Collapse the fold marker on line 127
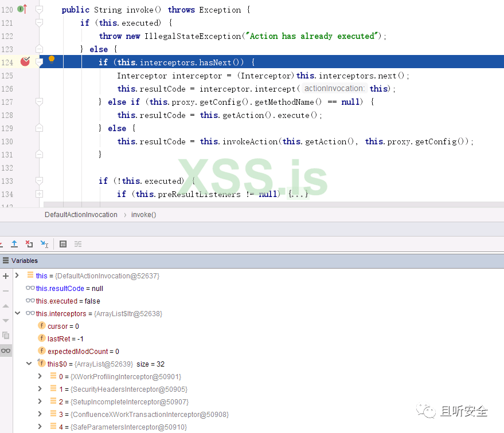Image resolution: width=504 pixels, height=433 pixels. pos(39,102)
